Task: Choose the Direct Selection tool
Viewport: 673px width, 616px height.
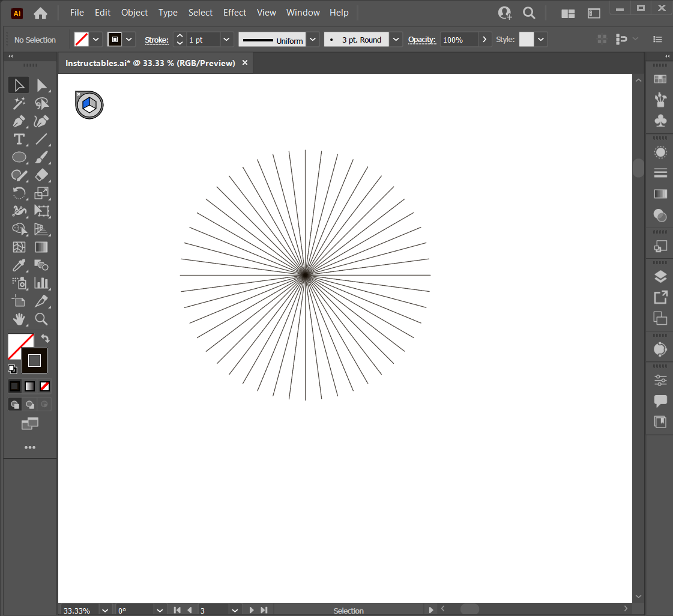Action: 41,85
